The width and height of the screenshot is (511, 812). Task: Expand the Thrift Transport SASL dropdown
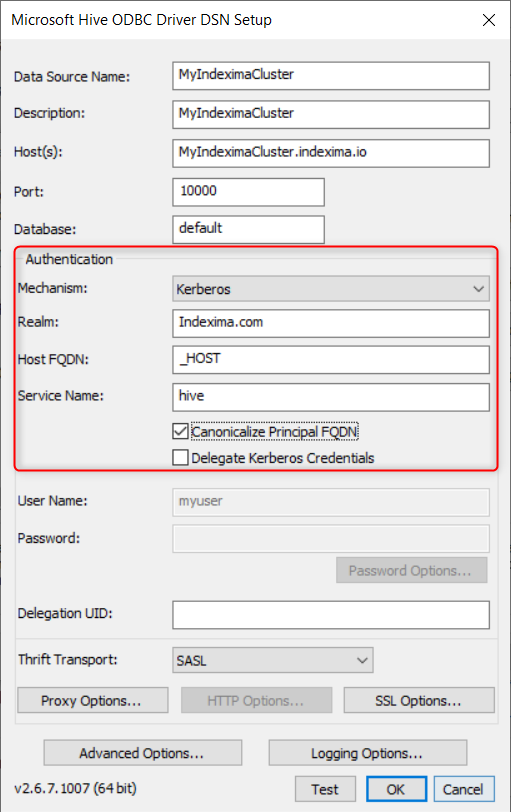click(x=273, y=660)
